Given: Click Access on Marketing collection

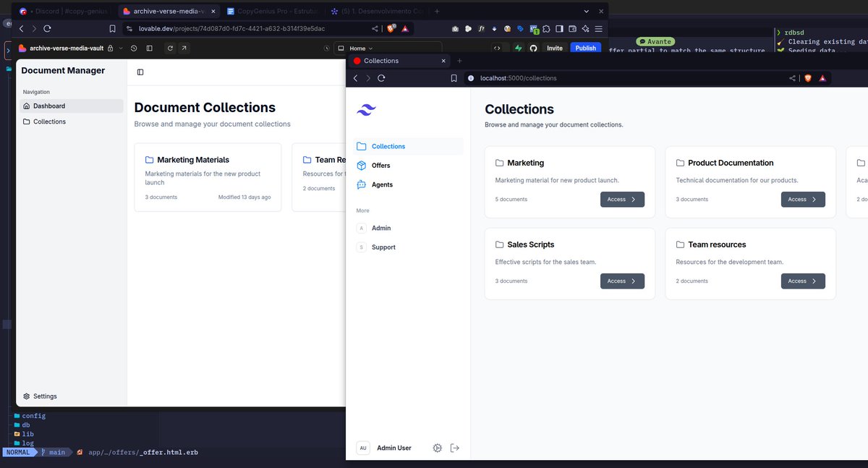Looking at the screenshot, I should pyautogui.click(x=622, y=199).
